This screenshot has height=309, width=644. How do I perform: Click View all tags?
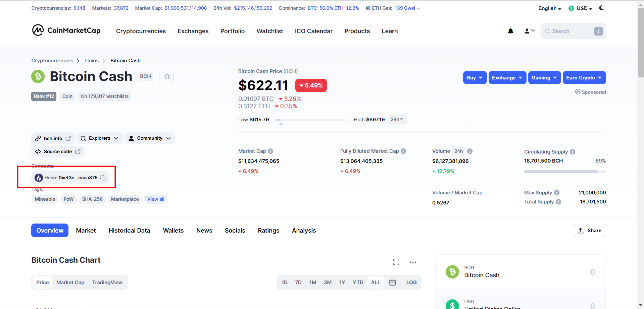156,199
